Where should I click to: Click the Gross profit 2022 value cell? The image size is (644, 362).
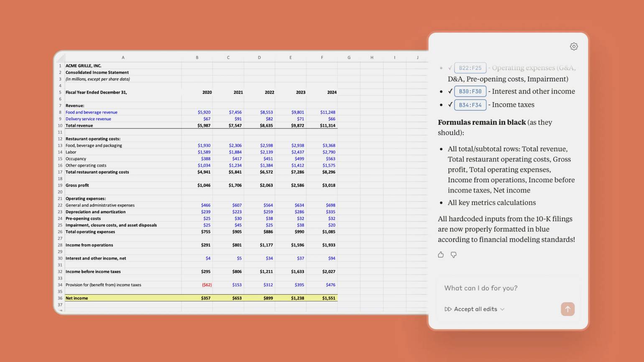coord(260,185)
